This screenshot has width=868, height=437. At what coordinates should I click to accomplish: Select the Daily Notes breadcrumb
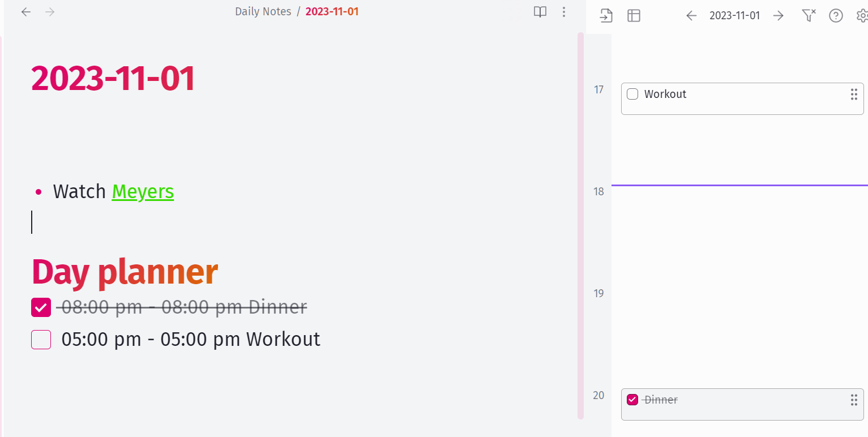[263, 11]
